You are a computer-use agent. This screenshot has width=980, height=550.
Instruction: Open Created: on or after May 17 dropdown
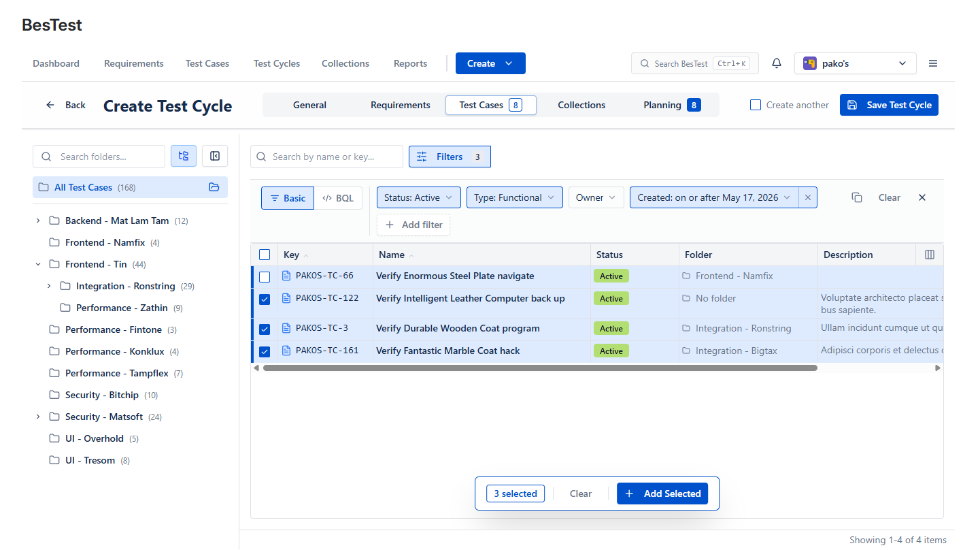click(714, 197)
